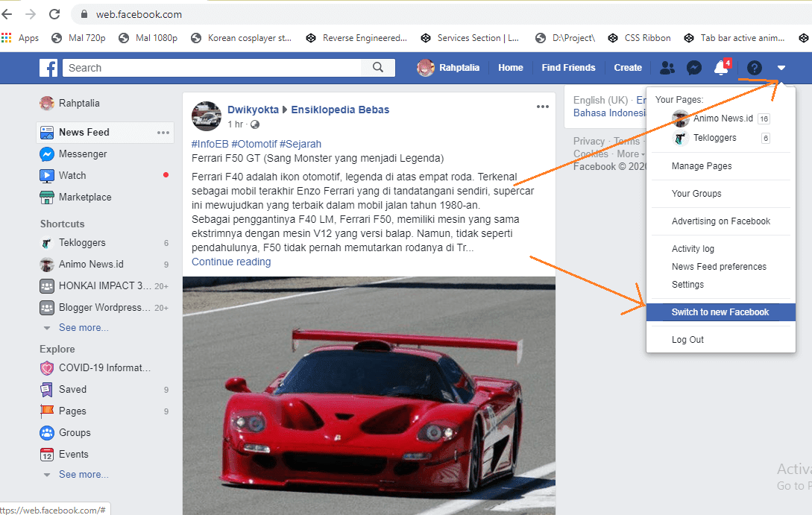Focus the Facebook Search field
812x515 pixels.
click(213, 68)
